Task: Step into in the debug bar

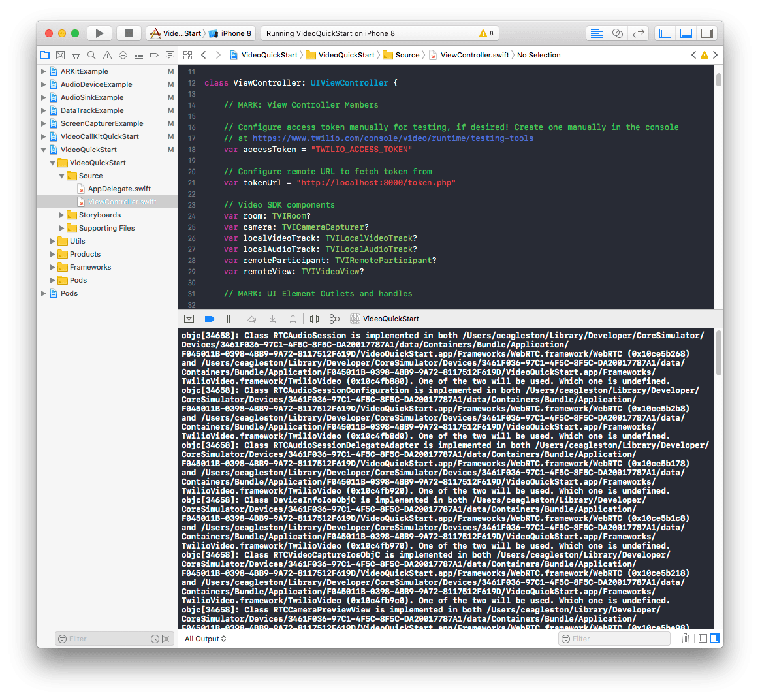Action: coord(272,319)
